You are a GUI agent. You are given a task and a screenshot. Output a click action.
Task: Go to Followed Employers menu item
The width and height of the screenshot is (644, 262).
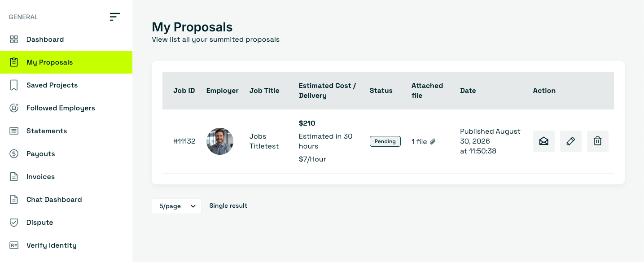[x=66, y=108]
